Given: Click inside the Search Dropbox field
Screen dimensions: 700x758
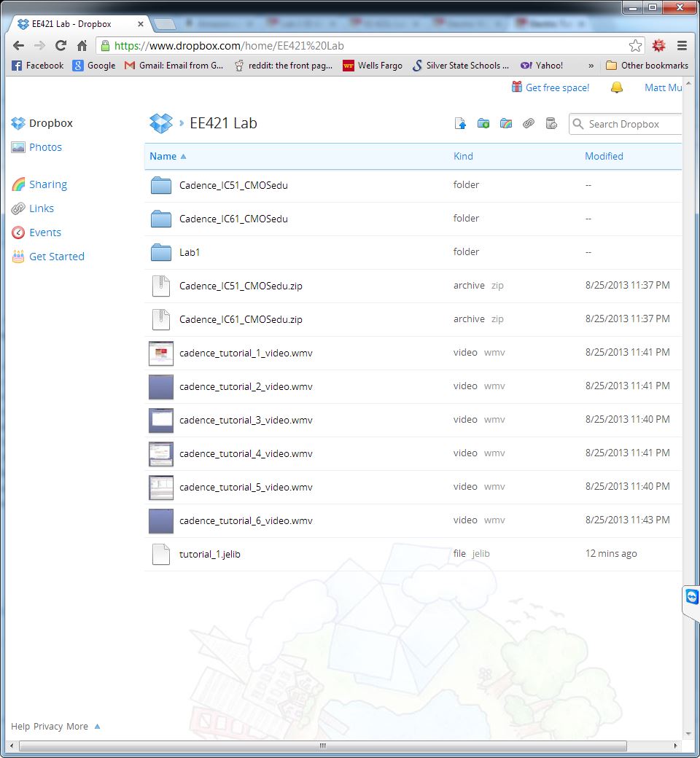Looking at the screenshot, I should 627,124.
